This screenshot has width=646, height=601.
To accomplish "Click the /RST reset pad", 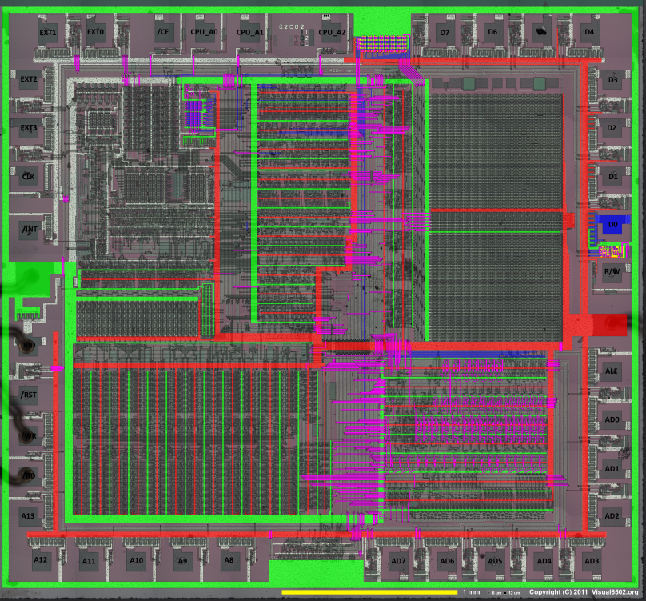I will 29,394.
